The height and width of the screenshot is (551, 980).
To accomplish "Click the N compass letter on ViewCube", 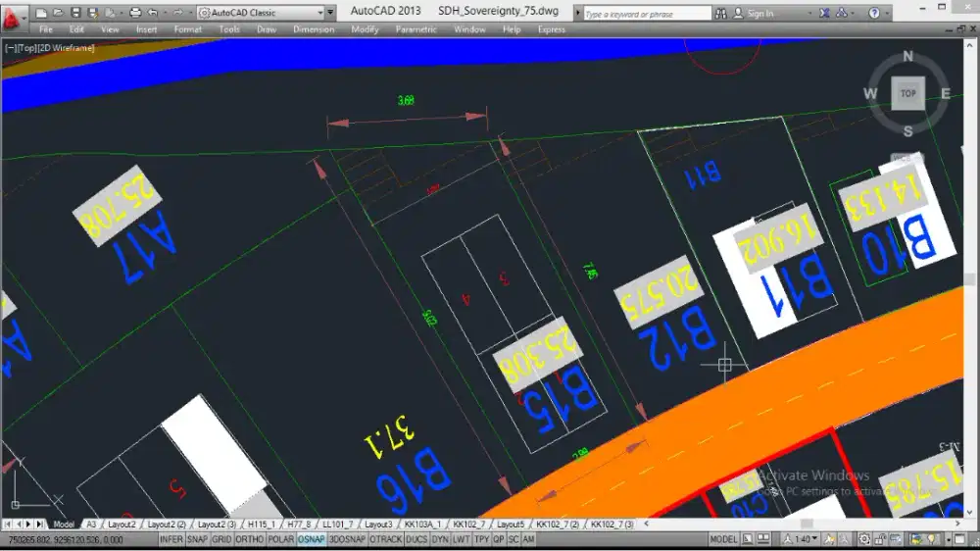I will click(x=907, y=56).
